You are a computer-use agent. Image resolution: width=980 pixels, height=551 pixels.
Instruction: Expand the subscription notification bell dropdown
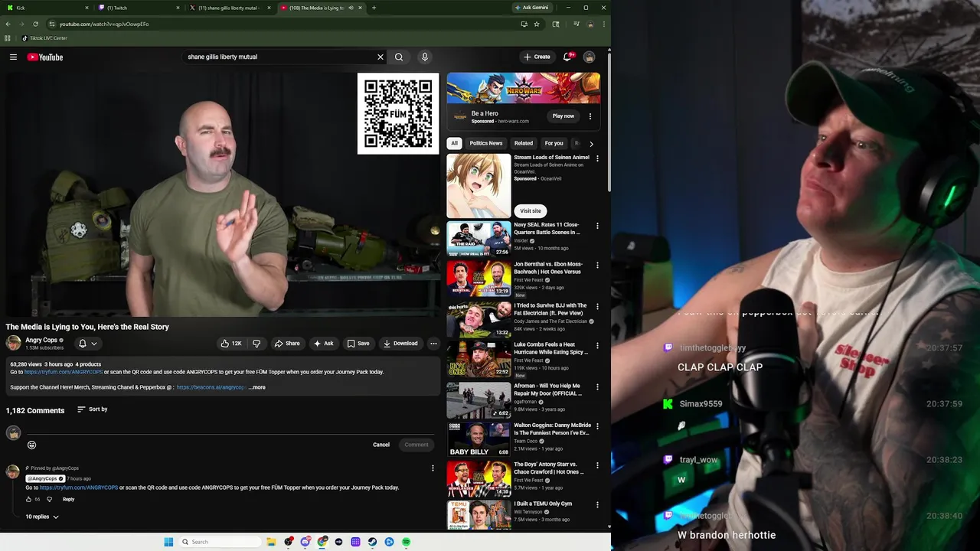(88, 344)
